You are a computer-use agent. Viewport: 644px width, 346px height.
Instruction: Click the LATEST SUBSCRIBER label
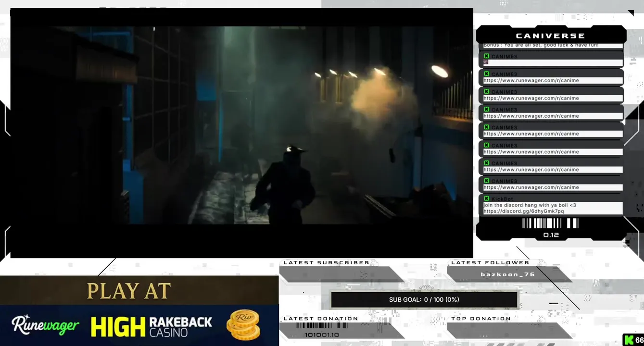click(x=327, y=262)
